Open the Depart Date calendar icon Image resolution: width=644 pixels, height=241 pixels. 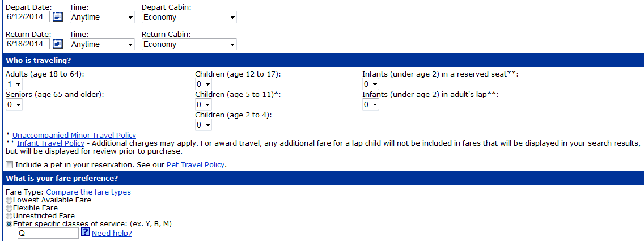tap(58, 17)
